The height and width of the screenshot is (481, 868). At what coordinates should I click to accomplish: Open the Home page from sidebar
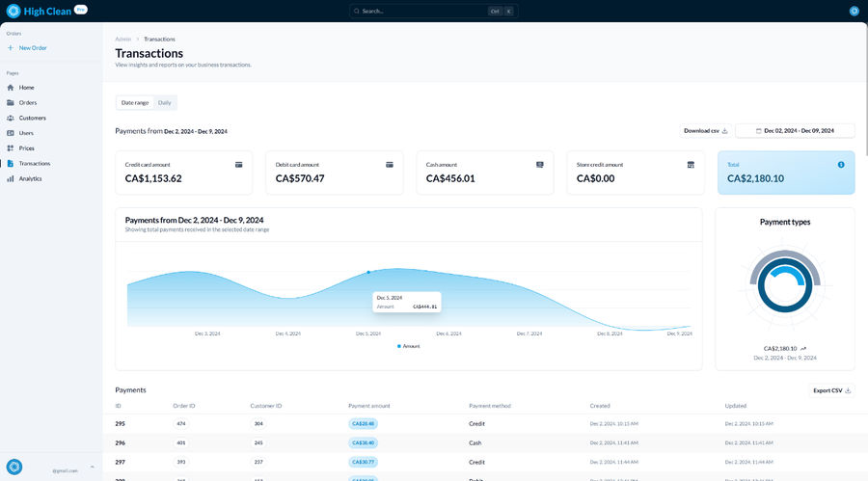26,87
